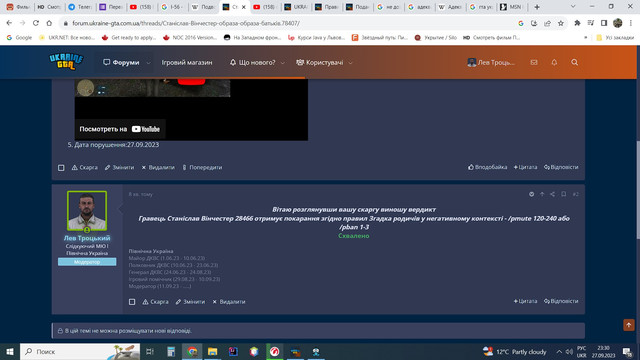
Task: Click Посмотреть на YouTube link
Action: point(120,129)
